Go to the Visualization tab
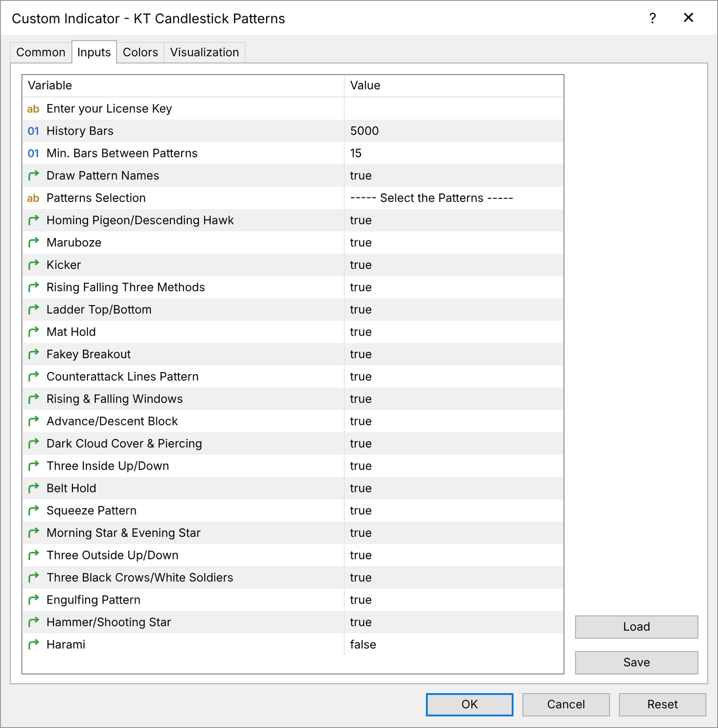The height and width of the screenshot is (728, 718). 205,53
